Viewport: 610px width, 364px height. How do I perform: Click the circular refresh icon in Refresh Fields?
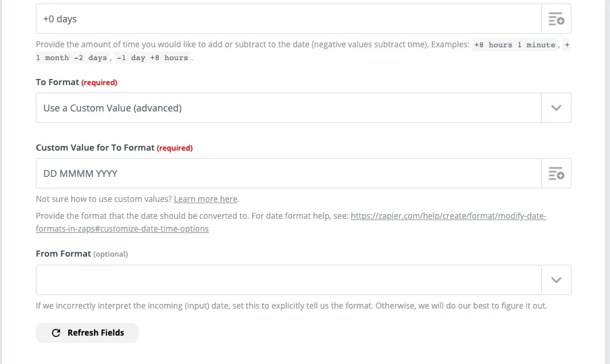point(56,333)
